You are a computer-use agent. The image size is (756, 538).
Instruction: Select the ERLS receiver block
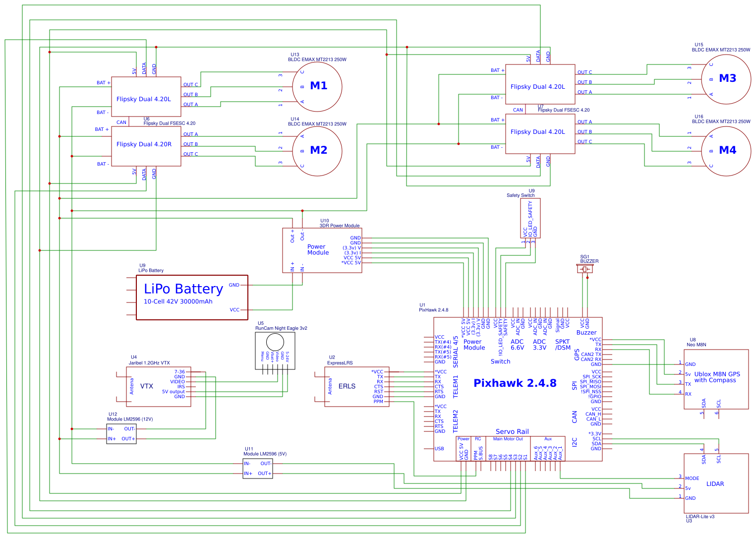(x=356, y=387)
